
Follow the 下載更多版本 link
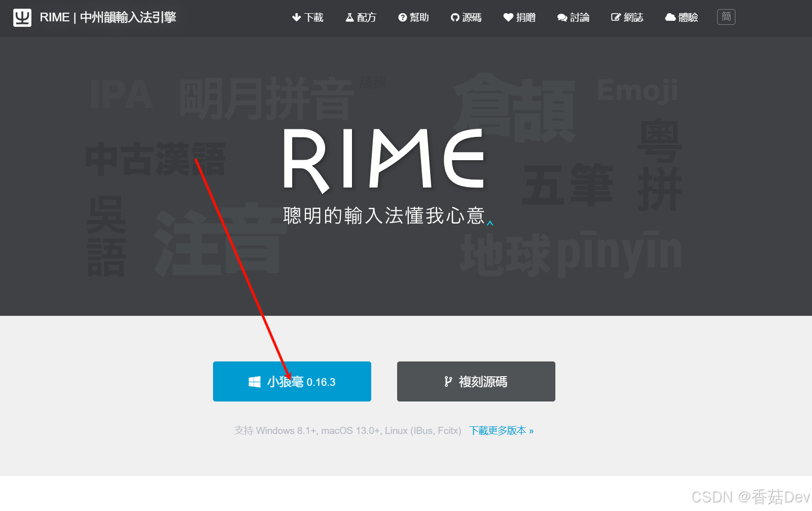[x=501, y=431]
